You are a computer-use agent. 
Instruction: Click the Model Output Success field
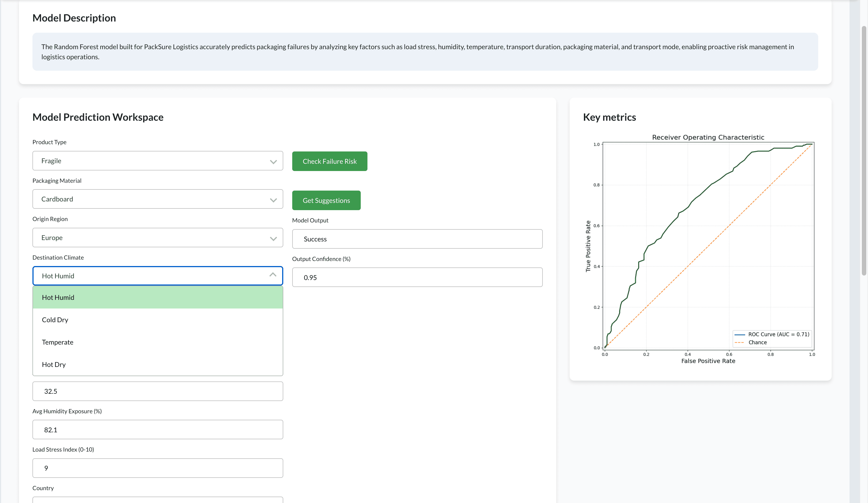417,239
